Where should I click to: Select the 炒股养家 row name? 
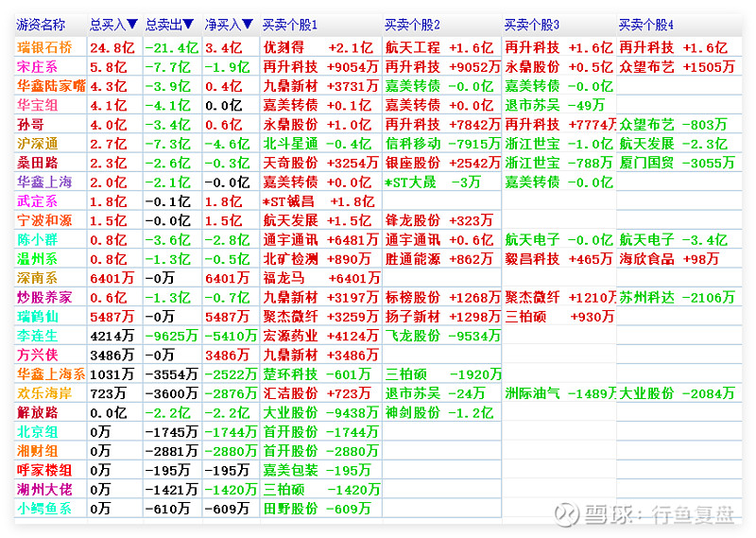pos(44,297)
